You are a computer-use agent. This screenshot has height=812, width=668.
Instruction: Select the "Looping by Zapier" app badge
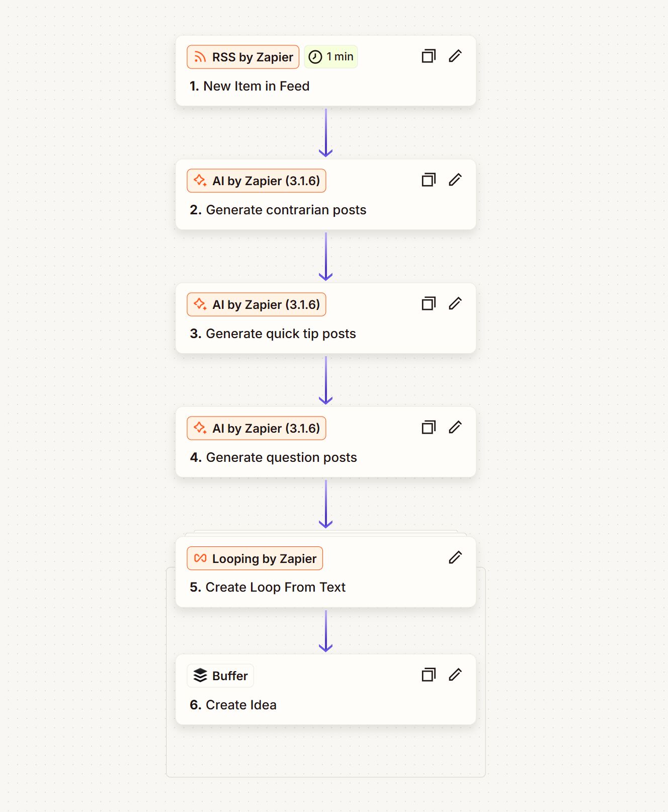(x=255, y=558)
